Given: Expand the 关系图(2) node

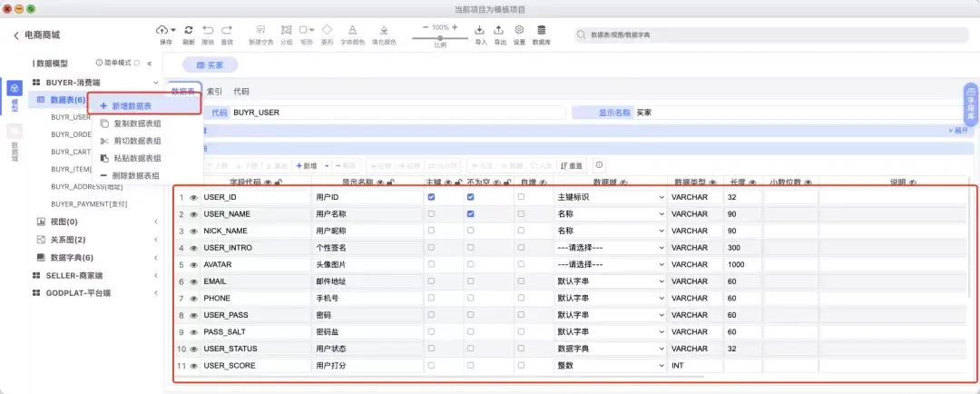Looking at the screenshot, I should pyautogui.click(x=156, y=240).
